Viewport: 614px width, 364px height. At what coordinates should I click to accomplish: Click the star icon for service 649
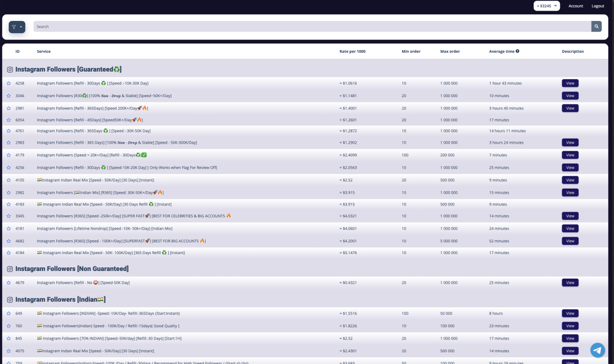(9, 313)
